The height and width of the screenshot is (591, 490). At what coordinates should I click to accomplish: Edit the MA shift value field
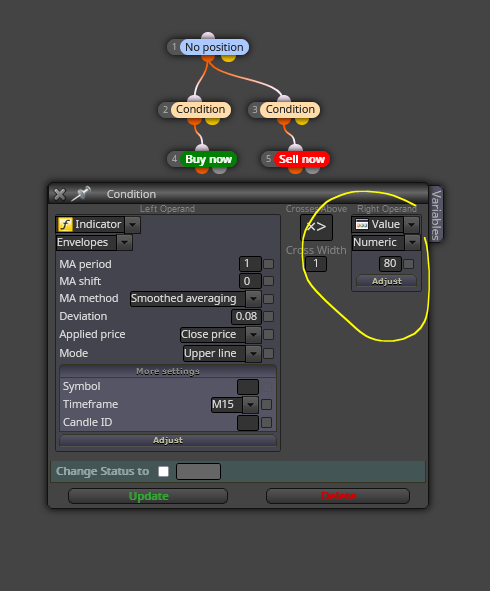point(250,281)
